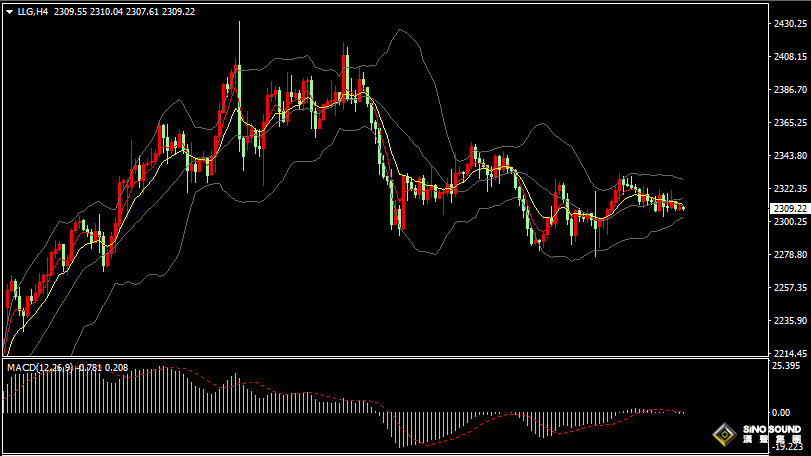811x456 pixels.
Task: Click the LLG,H4 symbol title text
Action: tap(32, 11)
